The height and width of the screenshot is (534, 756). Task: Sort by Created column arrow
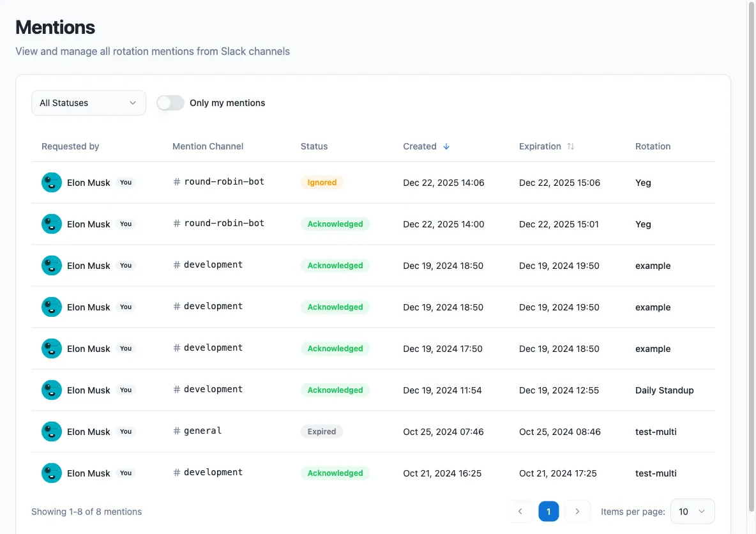[446, 146]
